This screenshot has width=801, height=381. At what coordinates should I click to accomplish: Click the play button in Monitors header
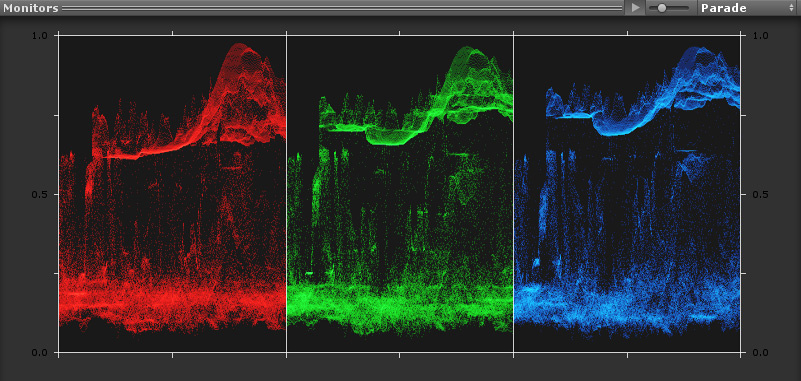tap(635, 8)
